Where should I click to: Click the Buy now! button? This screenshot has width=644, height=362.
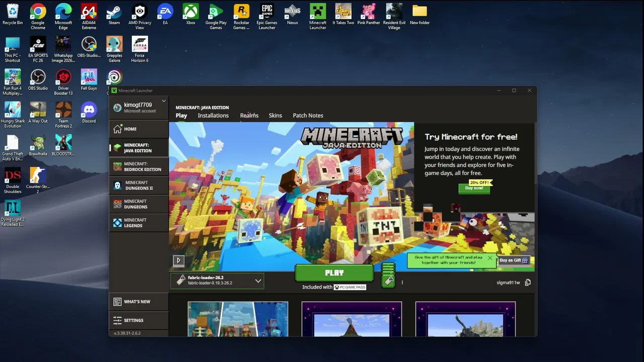tap(474, 188)
